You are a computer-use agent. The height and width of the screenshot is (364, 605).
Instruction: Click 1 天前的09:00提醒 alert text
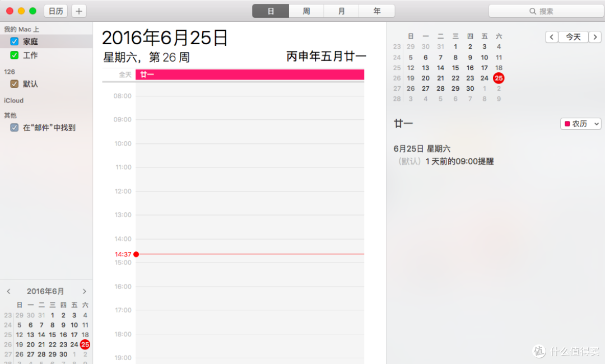point(459,161)
